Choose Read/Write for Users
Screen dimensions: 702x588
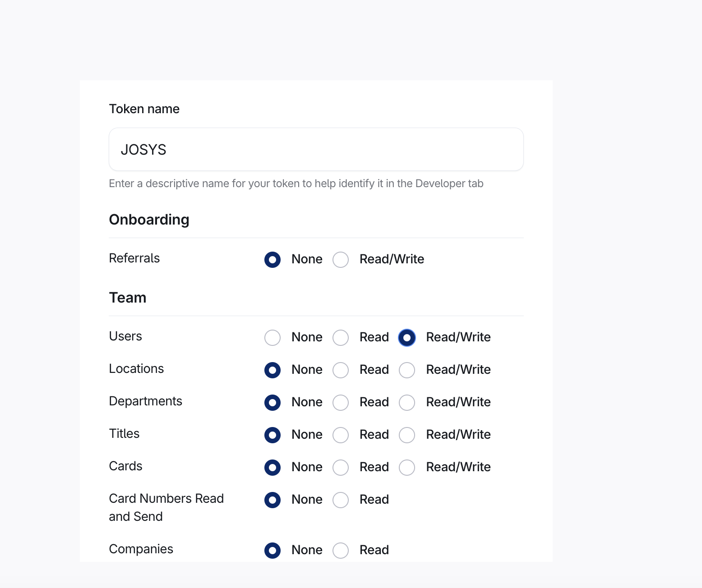(x=407, y=338)
